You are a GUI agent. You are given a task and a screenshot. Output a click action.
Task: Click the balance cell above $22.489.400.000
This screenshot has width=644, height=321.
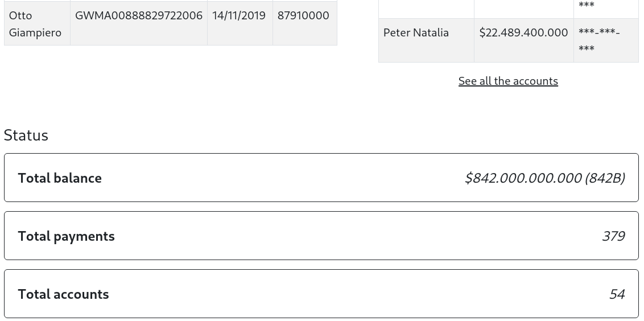tap(523, 7)
